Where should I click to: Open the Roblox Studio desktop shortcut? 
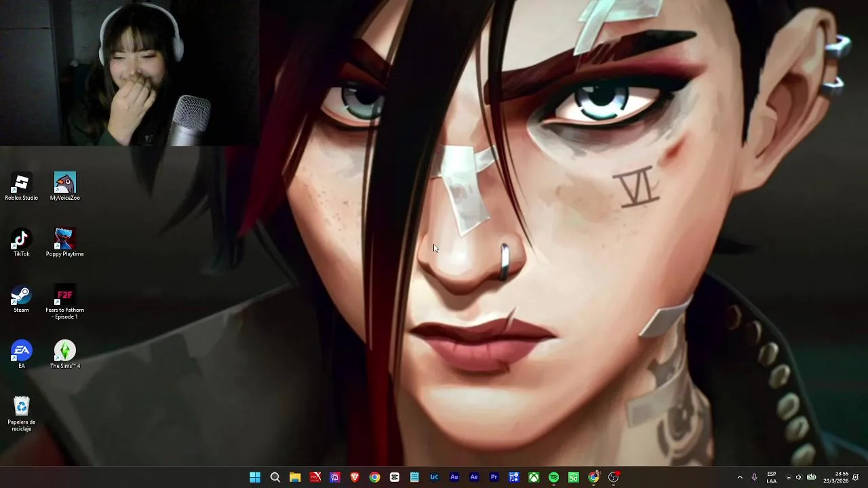click(x=21, y=186)
